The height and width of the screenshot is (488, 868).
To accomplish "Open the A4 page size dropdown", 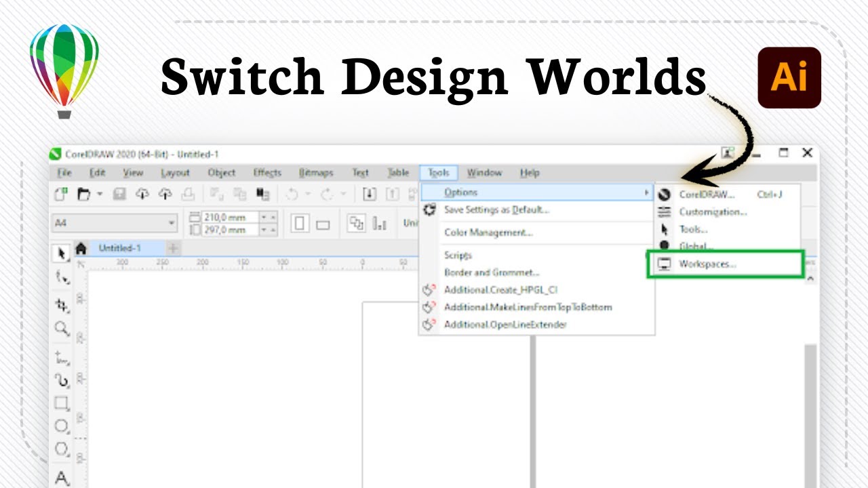I will point(115,223).
